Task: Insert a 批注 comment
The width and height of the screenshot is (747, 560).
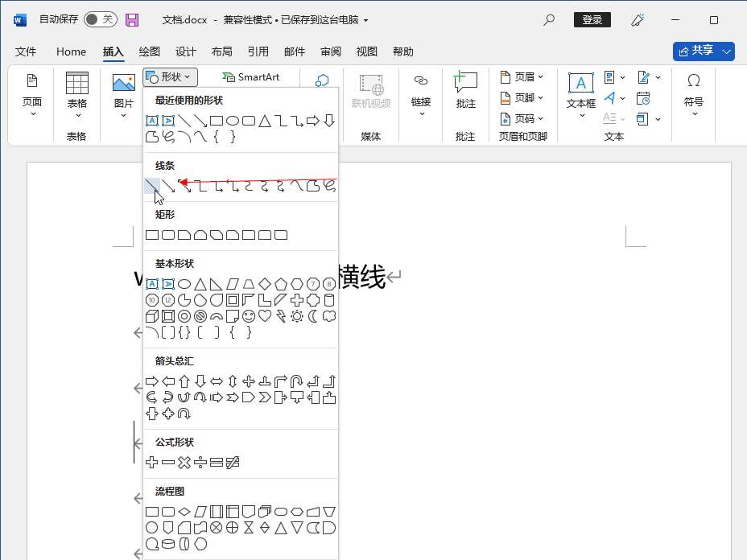Action: coord(465,90)
